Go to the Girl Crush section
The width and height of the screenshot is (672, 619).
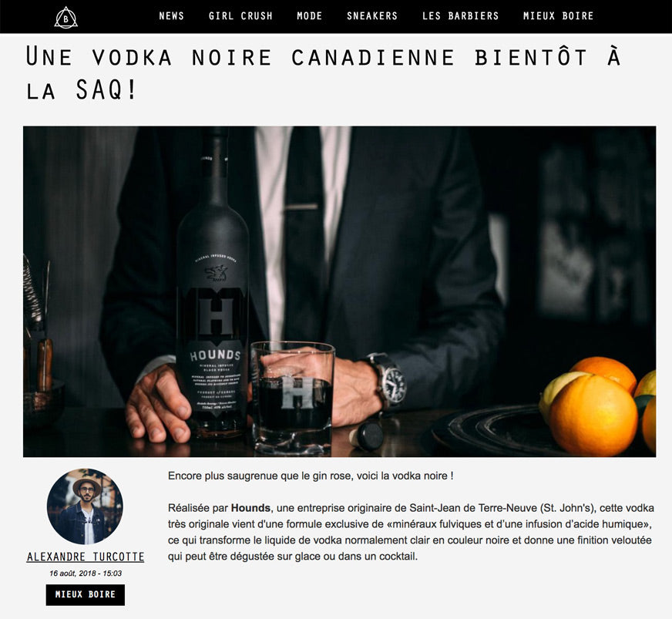[x=240, y=16]
